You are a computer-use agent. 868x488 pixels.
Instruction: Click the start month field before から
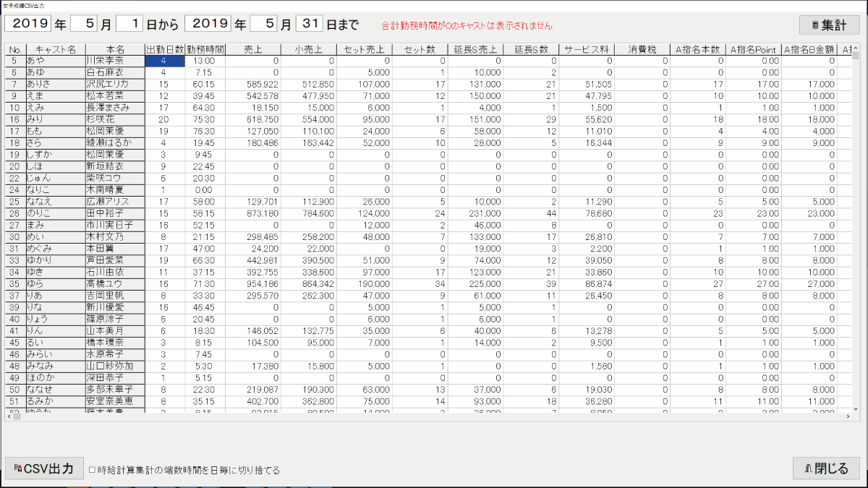(85, 24)
